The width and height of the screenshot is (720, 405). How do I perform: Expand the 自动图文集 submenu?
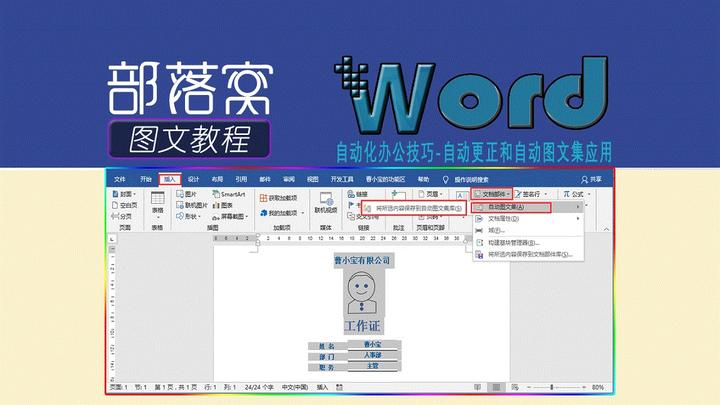[528, 207]
